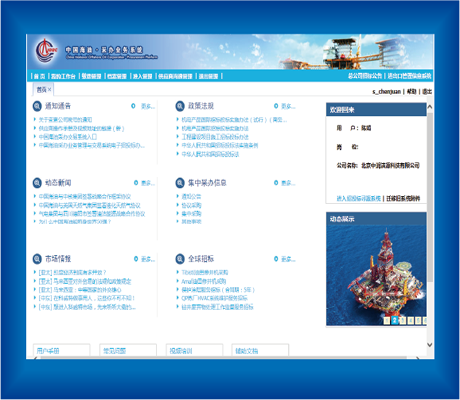Click 退出 to log out

(427, 91)
